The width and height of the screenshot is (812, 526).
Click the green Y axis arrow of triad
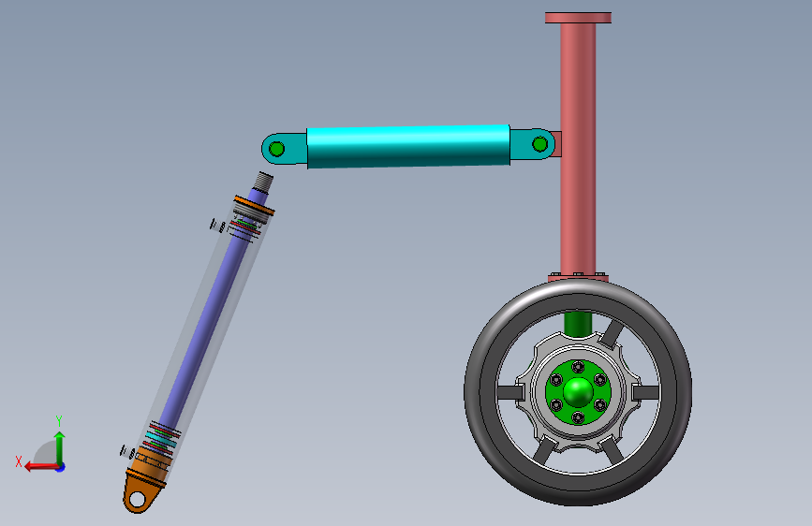60,447
